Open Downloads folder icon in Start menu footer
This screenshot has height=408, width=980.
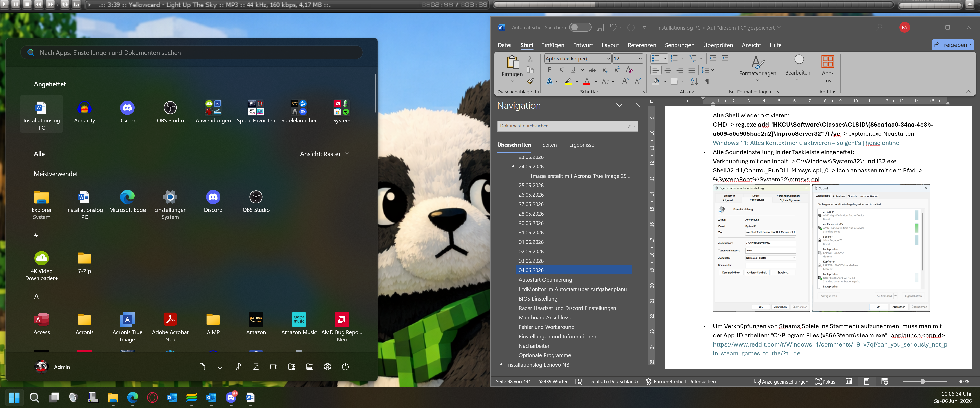220,367
